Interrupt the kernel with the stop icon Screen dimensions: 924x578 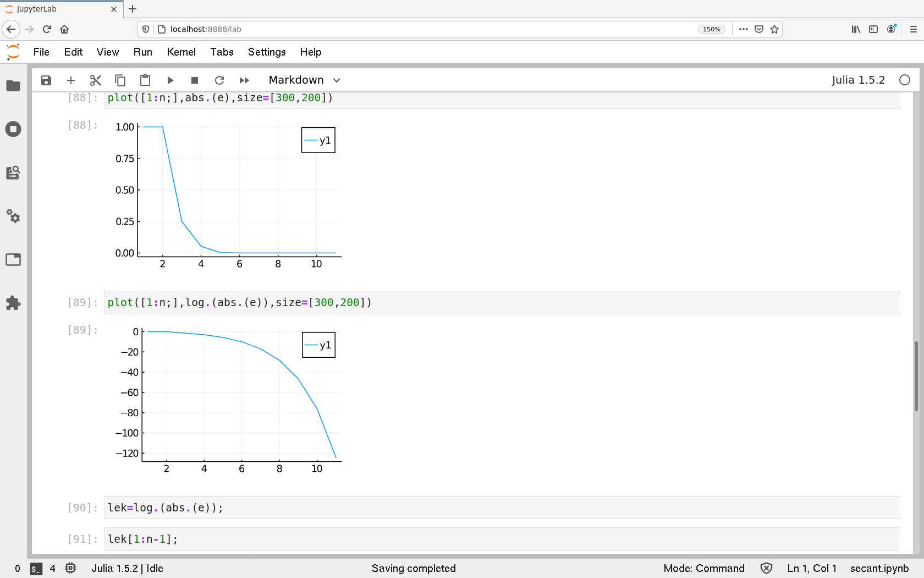(194, 80)
